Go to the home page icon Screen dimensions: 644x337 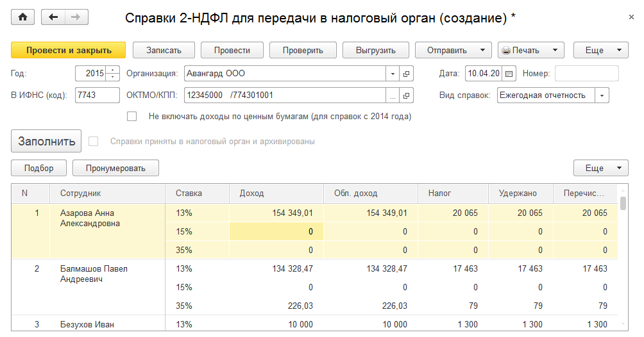[x=22, y=17]
